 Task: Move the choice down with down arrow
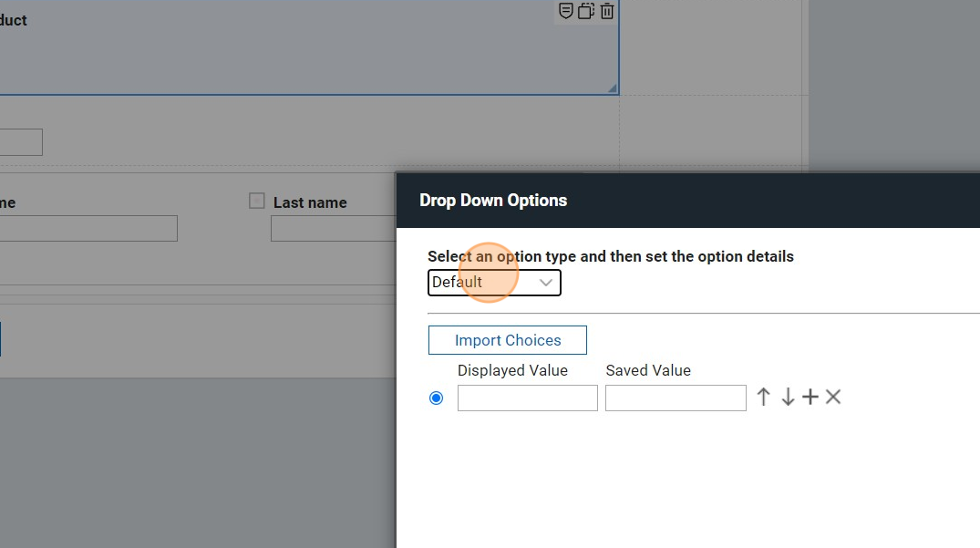(788, 397)
